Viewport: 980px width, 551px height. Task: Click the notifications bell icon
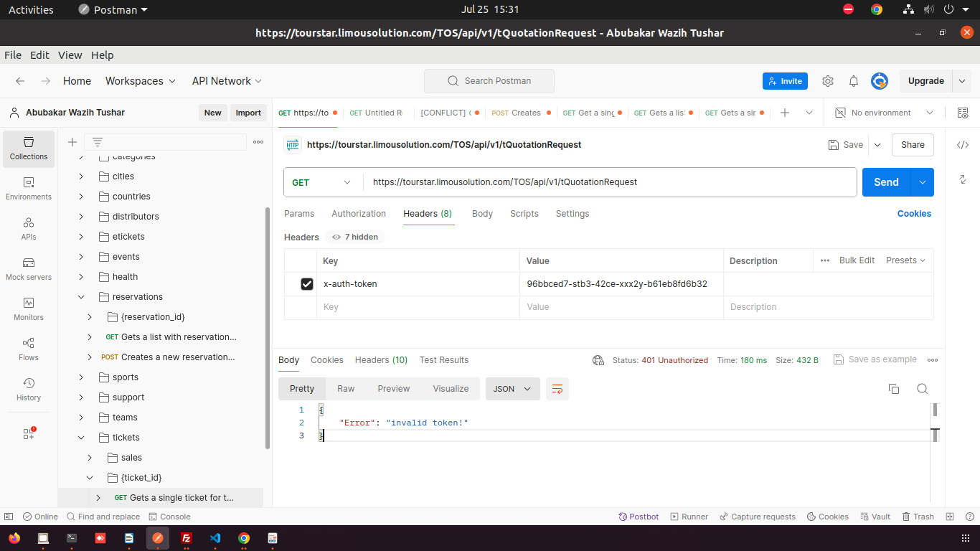854,81
